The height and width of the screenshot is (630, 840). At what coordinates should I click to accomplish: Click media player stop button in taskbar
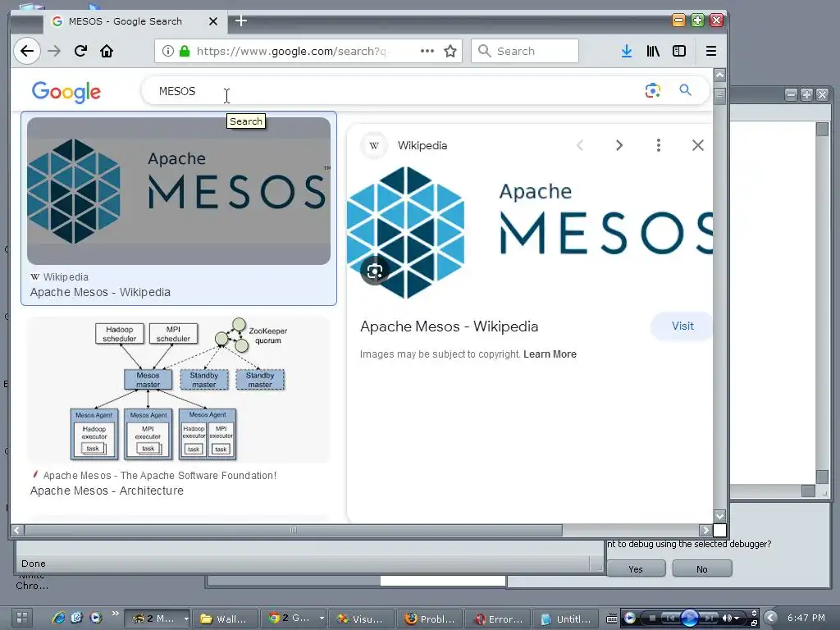pyautogui.click(x=652, y=619)
